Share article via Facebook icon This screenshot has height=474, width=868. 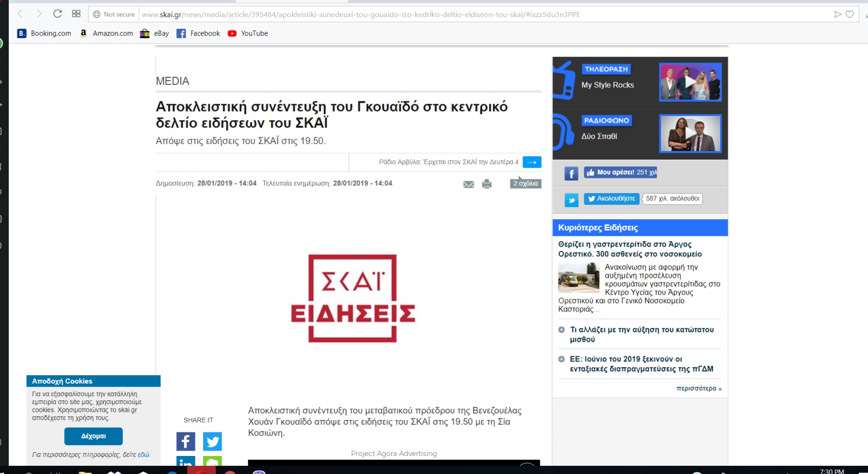tap(186, 441)
